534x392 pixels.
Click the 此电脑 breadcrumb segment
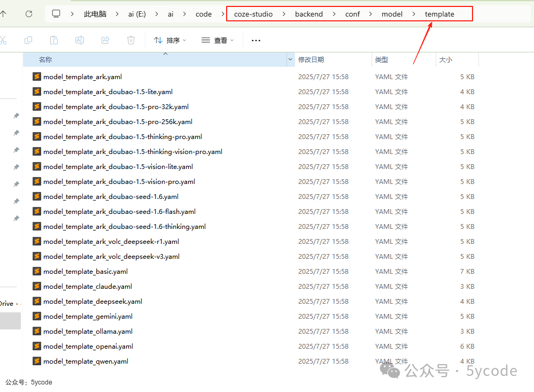95,14
